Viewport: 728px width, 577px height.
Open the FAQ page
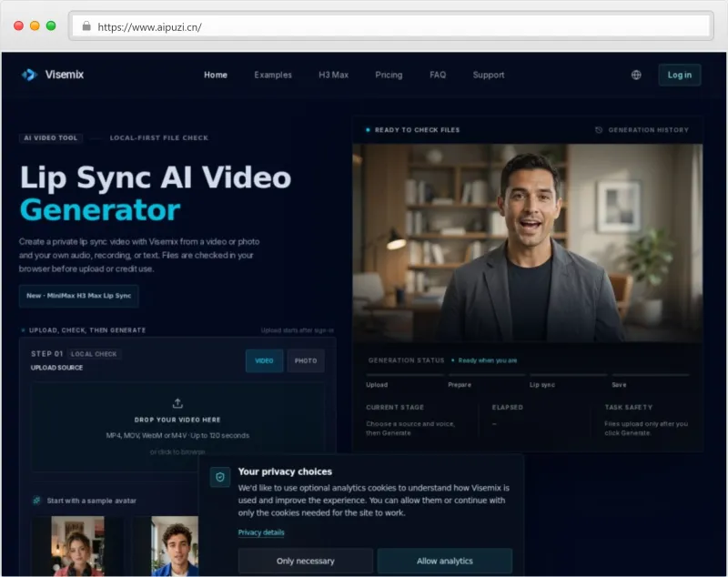click(x=438, y=75)
